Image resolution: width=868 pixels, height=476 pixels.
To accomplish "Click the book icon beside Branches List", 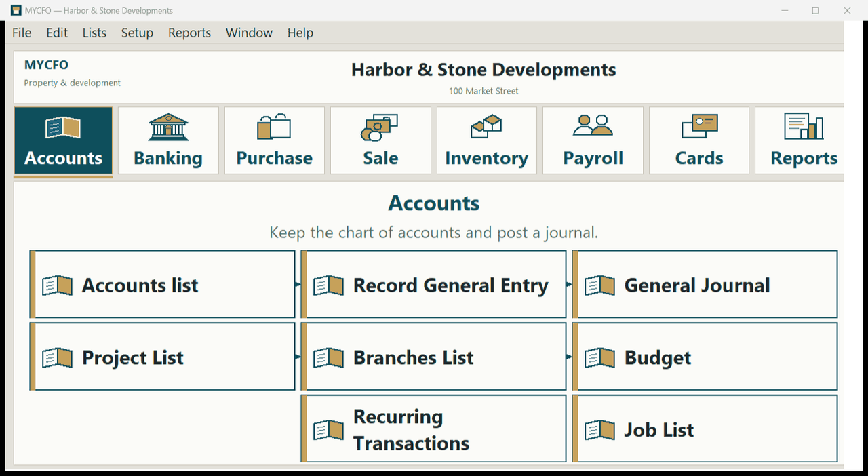I will [x=329, y=358].
